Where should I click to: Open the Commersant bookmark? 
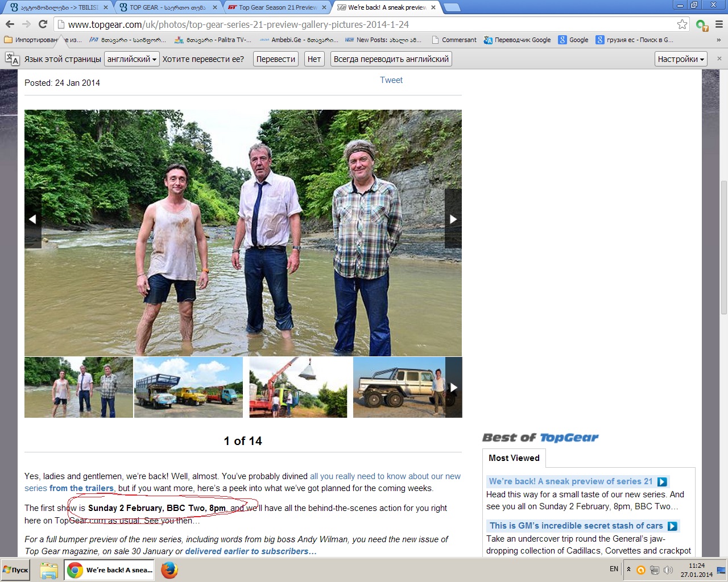tap(454, 40)
